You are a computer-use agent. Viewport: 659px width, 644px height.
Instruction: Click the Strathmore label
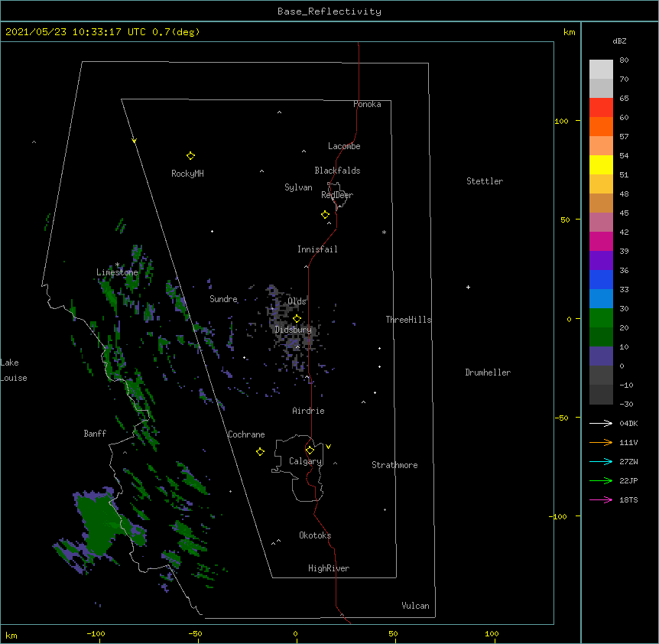pos(394,465)
